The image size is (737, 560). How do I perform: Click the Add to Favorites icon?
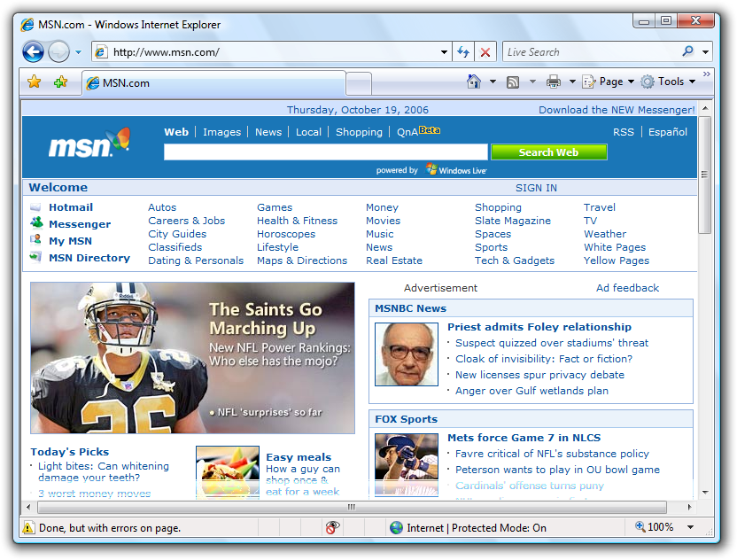[60, 82]
